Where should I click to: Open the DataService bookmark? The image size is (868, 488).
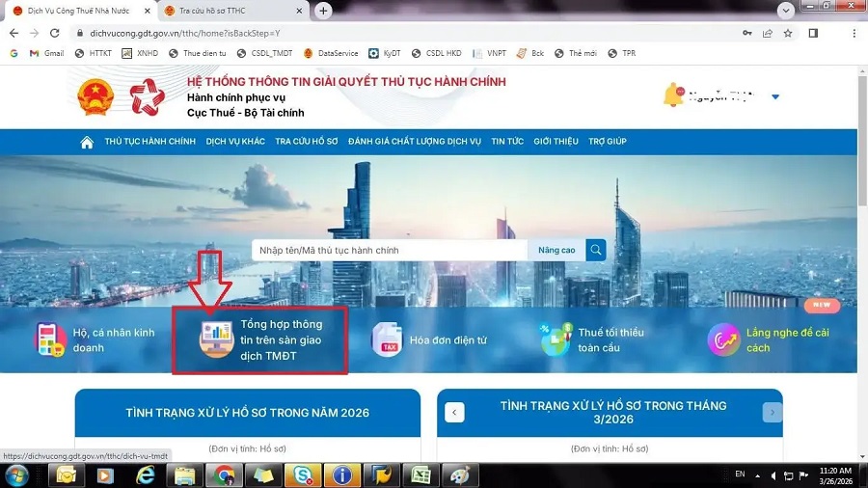click(x=331, y=53)
